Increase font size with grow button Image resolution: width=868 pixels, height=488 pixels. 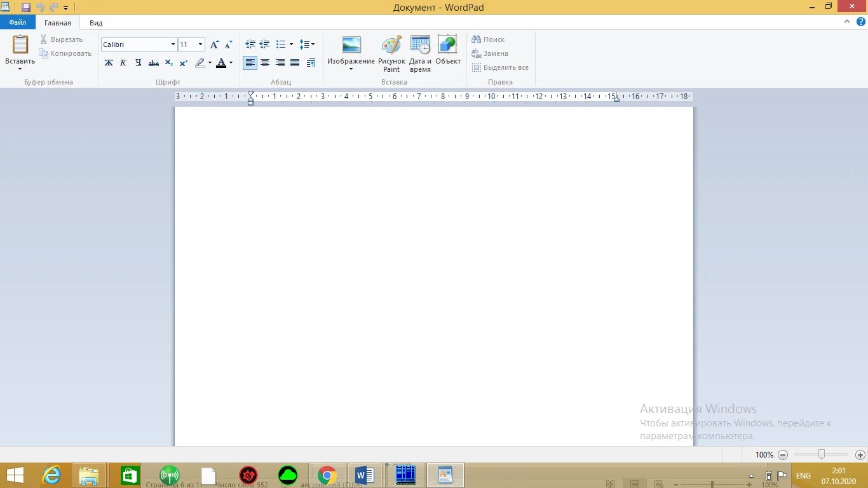click(x=215, y=44)
